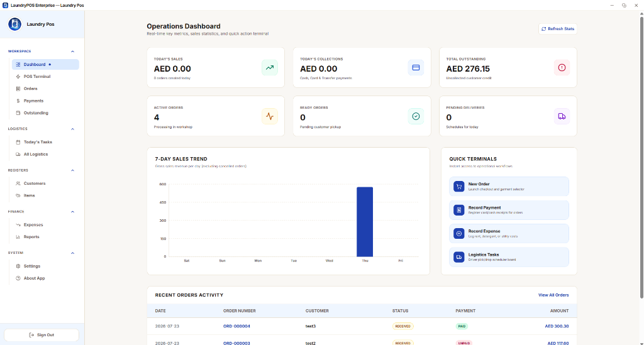Collapse the Workspace sidebar section
644x345 pixels.
pos(73,52)
